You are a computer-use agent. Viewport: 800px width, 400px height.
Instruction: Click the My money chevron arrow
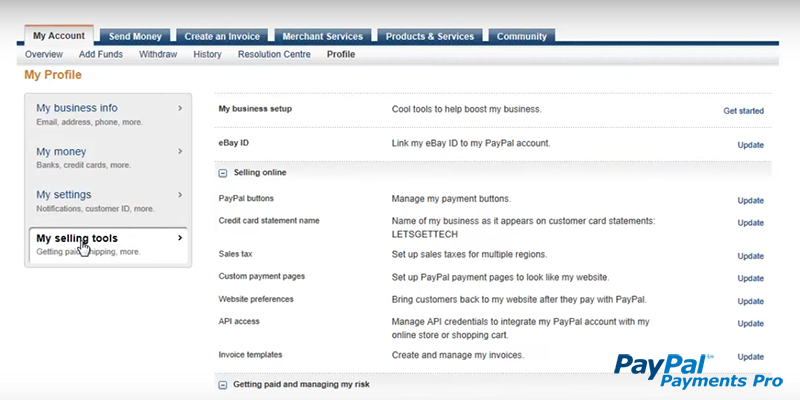[x=180, y=151]
